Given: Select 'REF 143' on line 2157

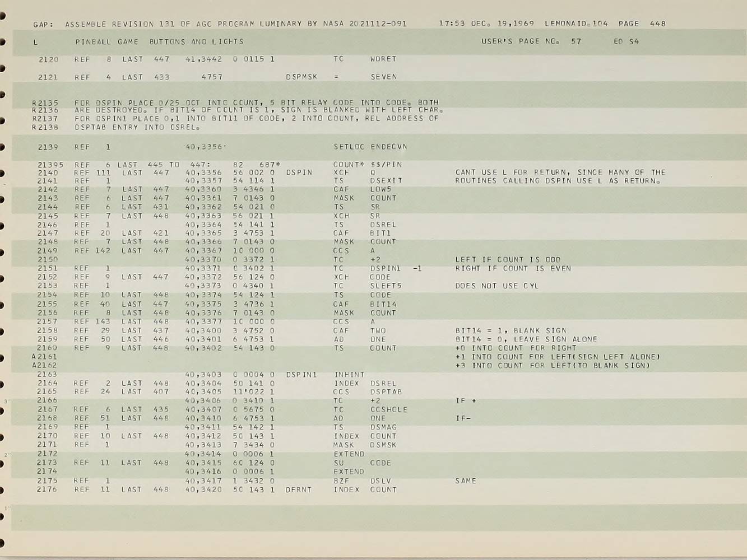Looking at the screenshot, I should click(92, 321).
